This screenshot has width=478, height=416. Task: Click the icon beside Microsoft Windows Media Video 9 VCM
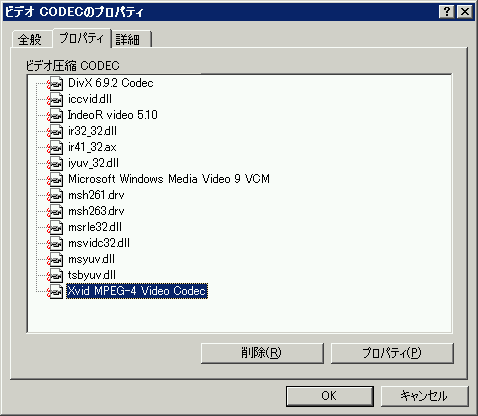pyautogui.click(x=55, y=179)
